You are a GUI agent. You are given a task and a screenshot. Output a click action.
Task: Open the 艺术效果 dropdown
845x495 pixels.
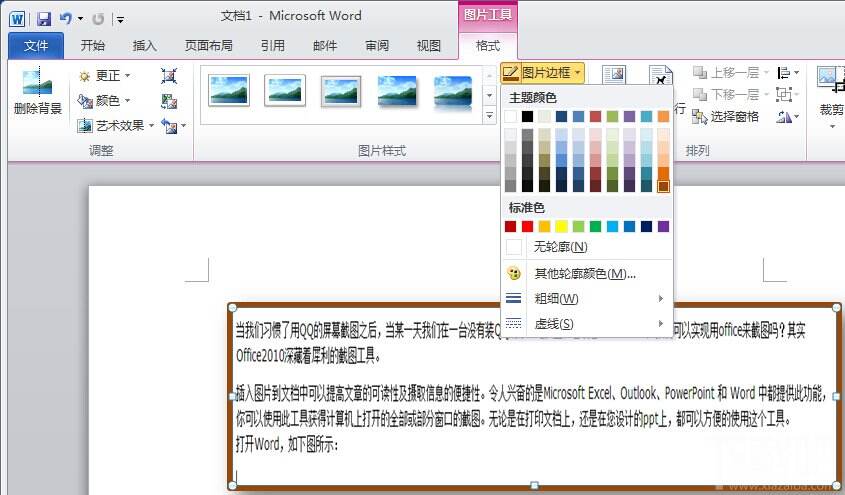[116, 126]
